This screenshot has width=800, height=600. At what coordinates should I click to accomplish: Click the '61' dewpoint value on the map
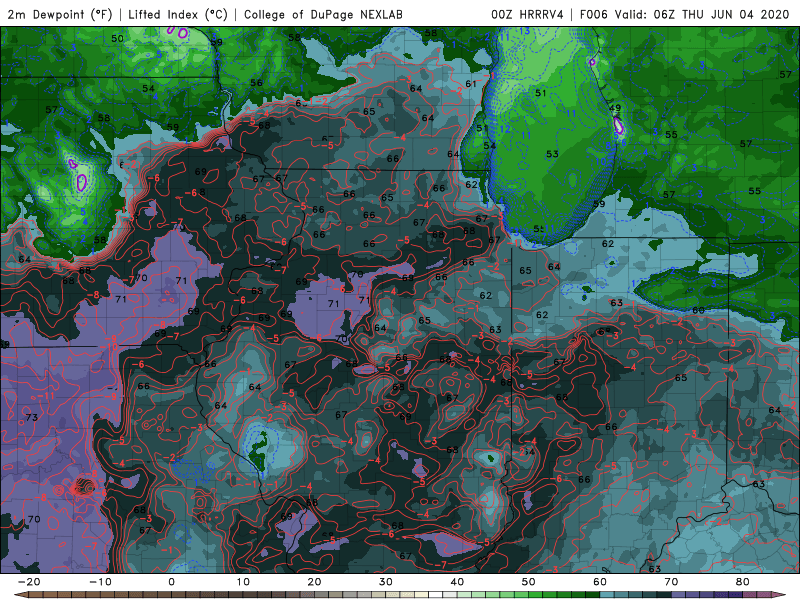(x=470, y=84)
